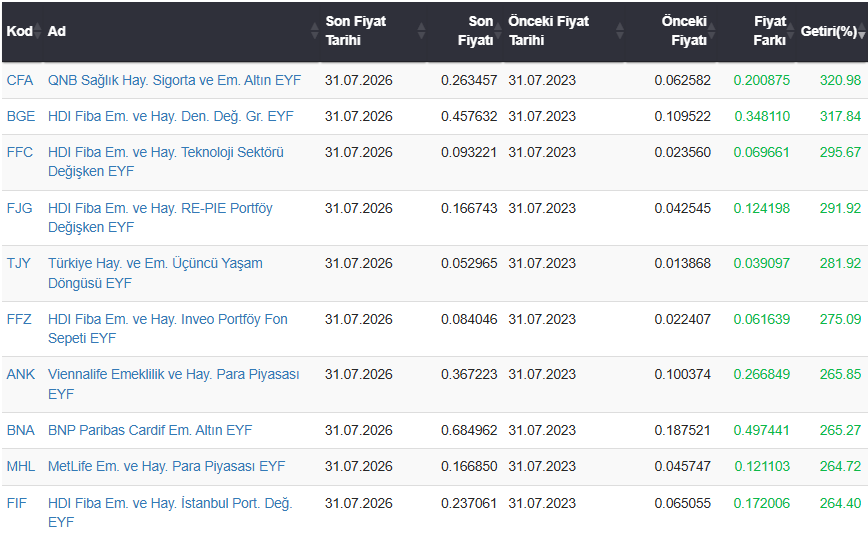Open fund code FIF link
868x538 pixels.
17,503
